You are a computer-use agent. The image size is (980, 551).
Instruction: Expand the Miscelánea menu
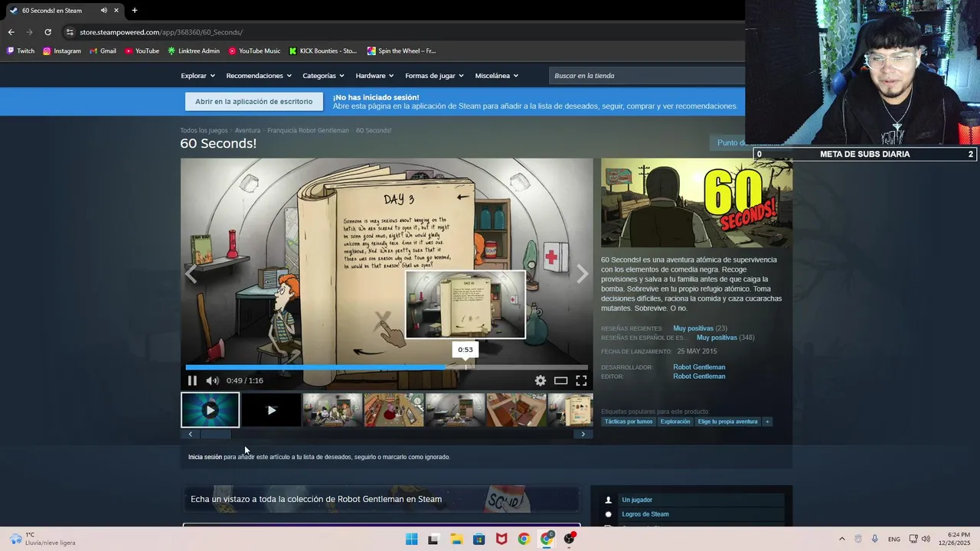[496, 76]
